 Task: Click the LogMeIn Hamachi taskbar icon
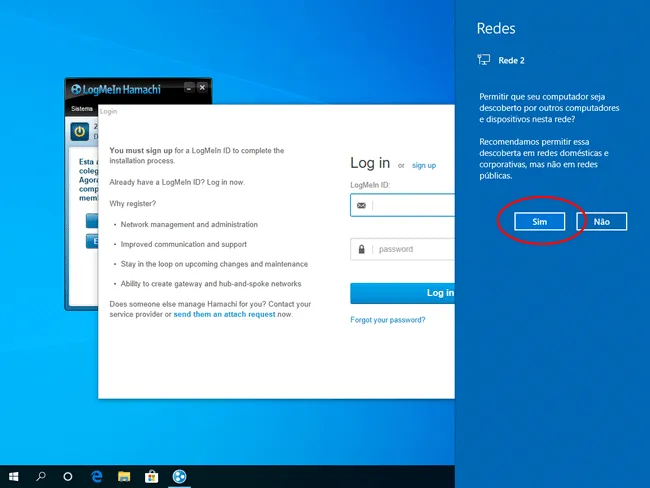click(180, 477)
